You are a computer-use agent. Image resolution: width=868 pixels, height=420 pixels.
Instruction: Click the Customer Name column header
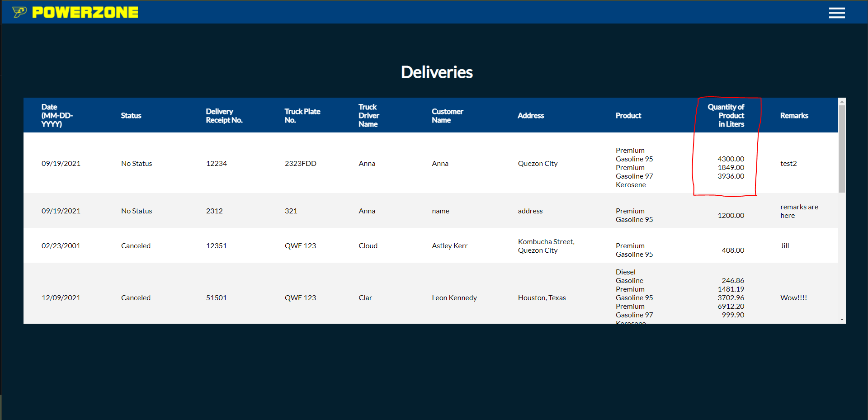pos(448,116)
